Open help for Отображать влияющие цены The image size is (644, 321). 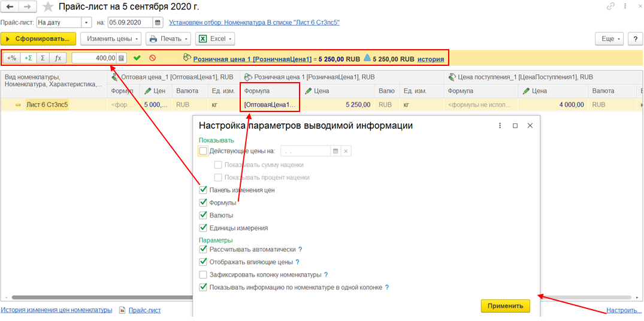point(297,262)
